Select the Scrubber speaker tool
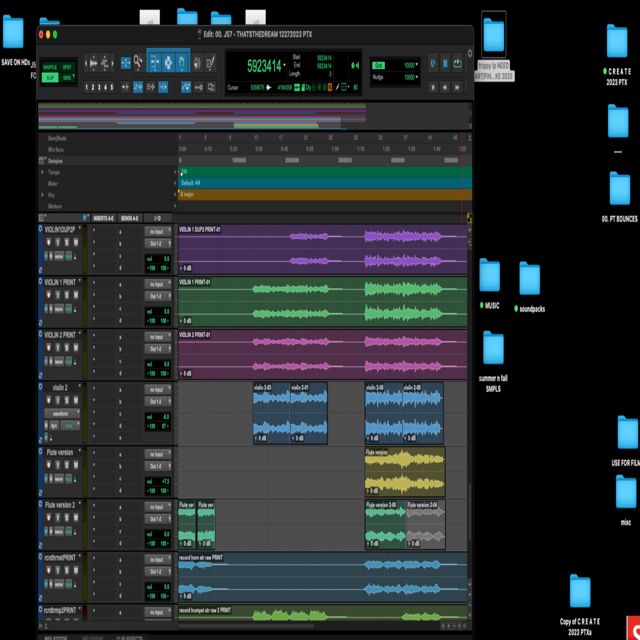 (197, 63)
